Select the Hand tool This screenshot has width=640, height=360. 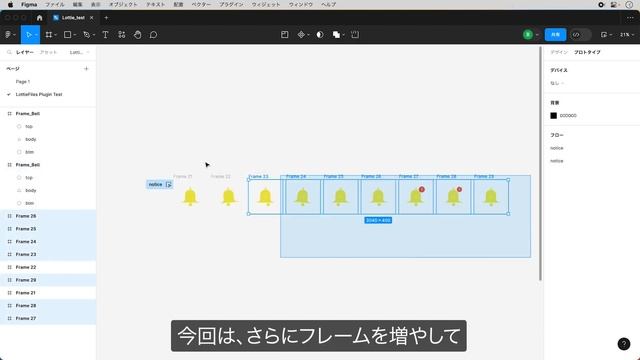(x=138, y=35)
